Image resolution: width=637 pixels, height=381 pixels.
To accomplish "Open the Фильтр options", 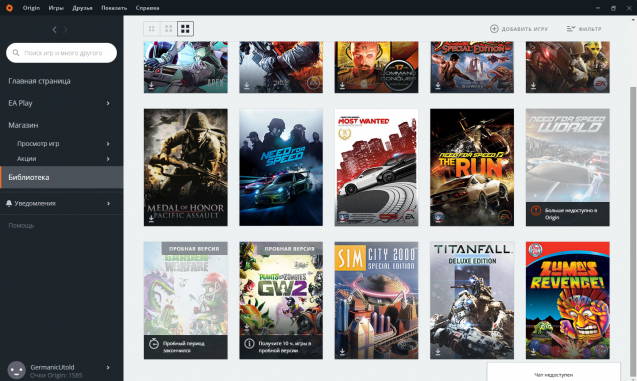I will point(584,29).
